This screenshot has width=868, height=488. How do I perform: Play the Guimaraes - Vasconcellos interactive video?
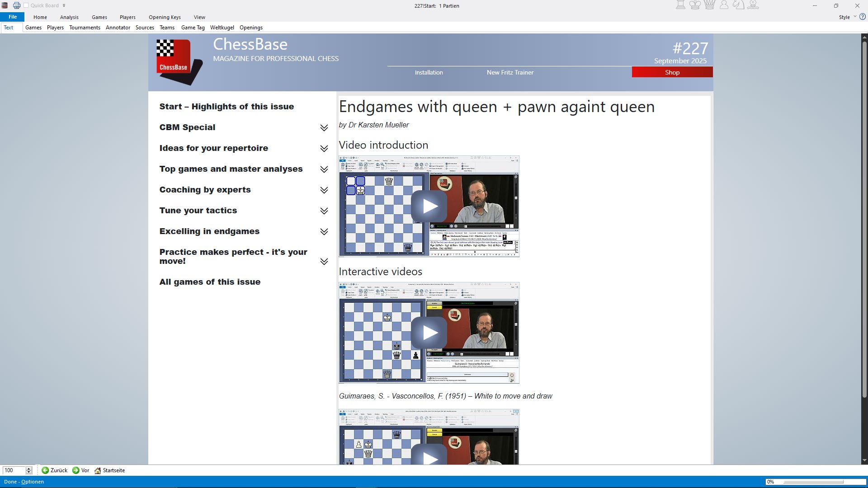[x=429, y=333]
